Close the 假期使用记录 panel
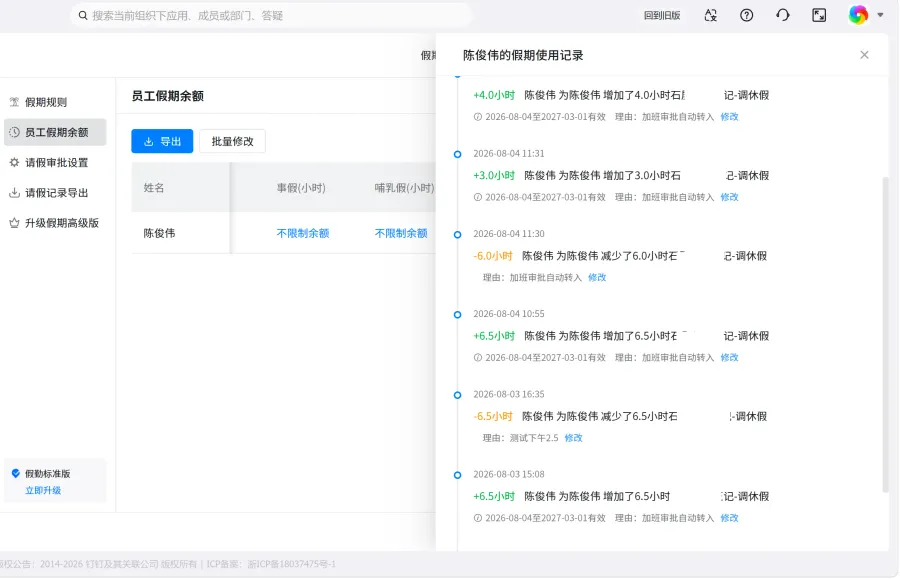Image resolution: width=900 pixels, height=579 pixels. point(864,55)
